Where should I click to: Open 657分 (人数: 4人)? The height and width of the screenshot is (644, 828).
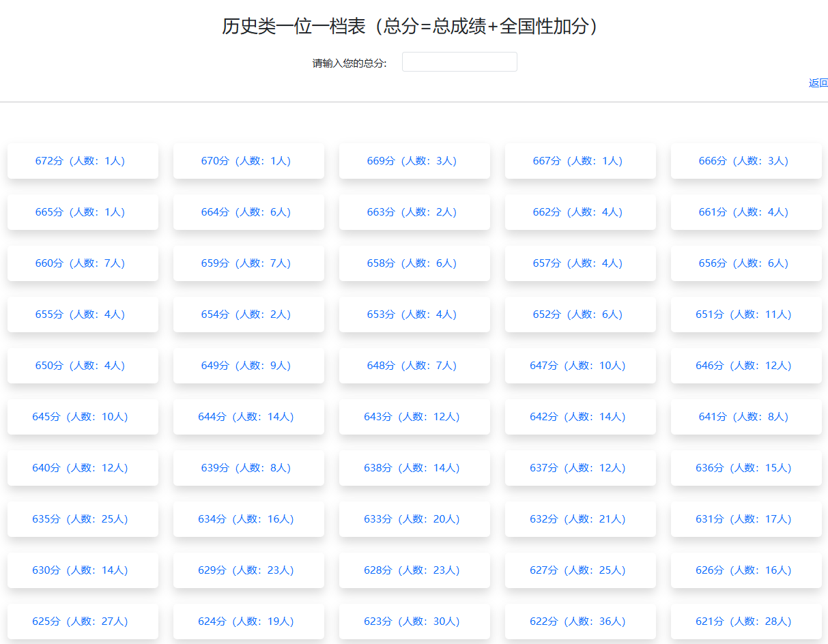(580, 263)
